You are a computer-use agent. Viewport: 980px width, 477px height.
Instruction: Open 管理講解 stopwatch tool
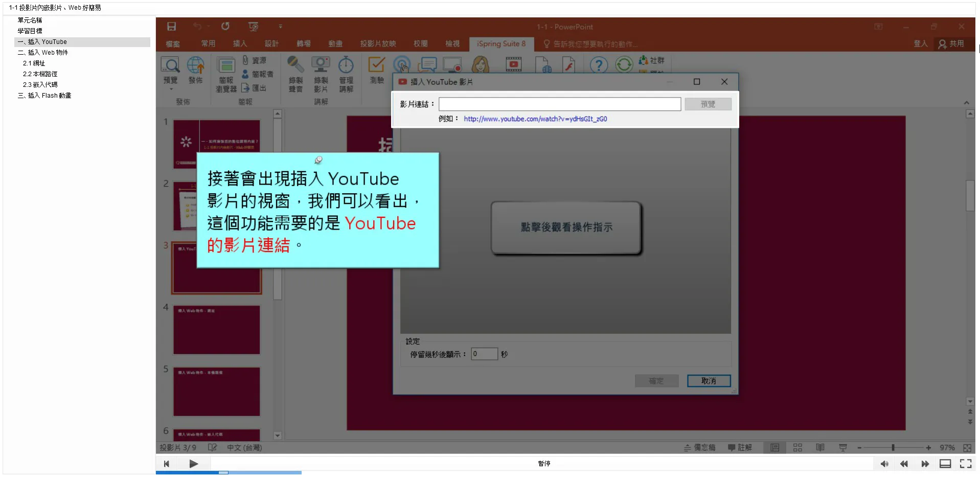point(346,65)
